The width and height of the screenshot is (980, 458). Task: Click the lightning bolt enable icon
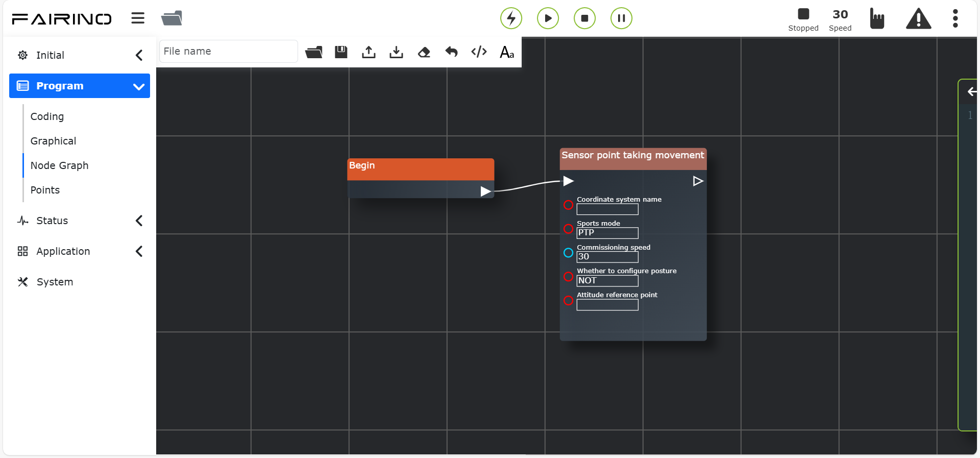pos(511,18)
